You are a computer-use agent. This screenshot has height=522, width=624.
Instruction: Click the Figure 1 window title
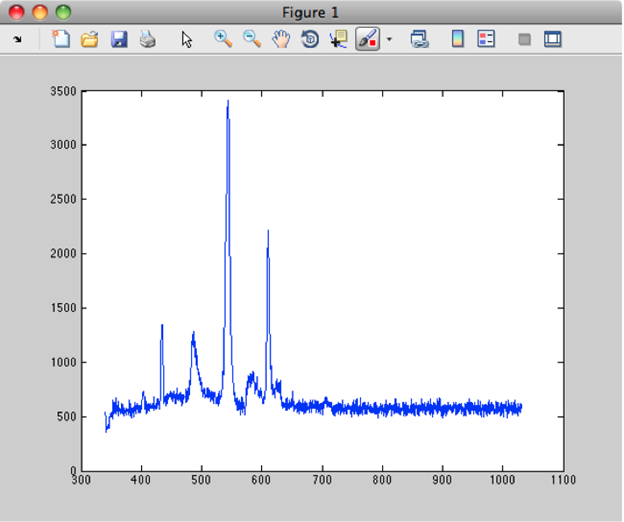[310, 13]
